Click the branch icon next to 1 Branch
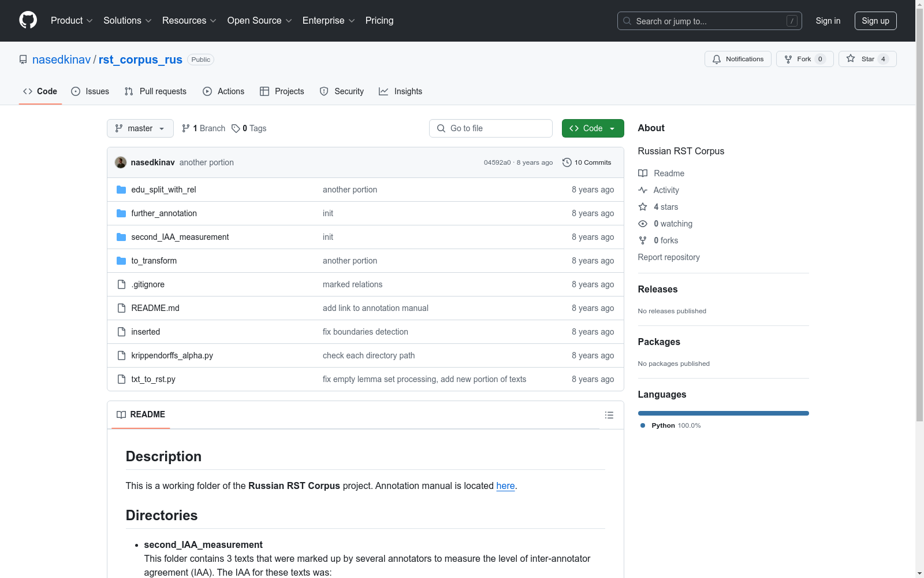 186,128
